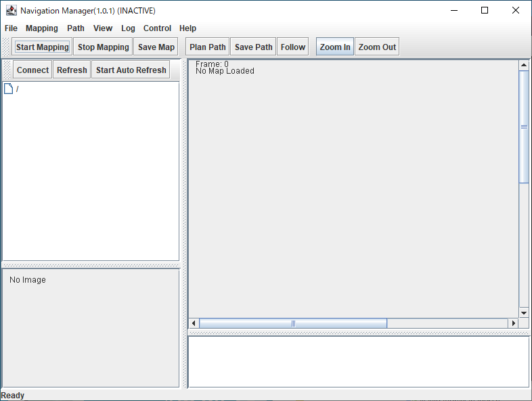Click the Save Map button
This screenshot has height=401, width=532.
pos(156,47)
